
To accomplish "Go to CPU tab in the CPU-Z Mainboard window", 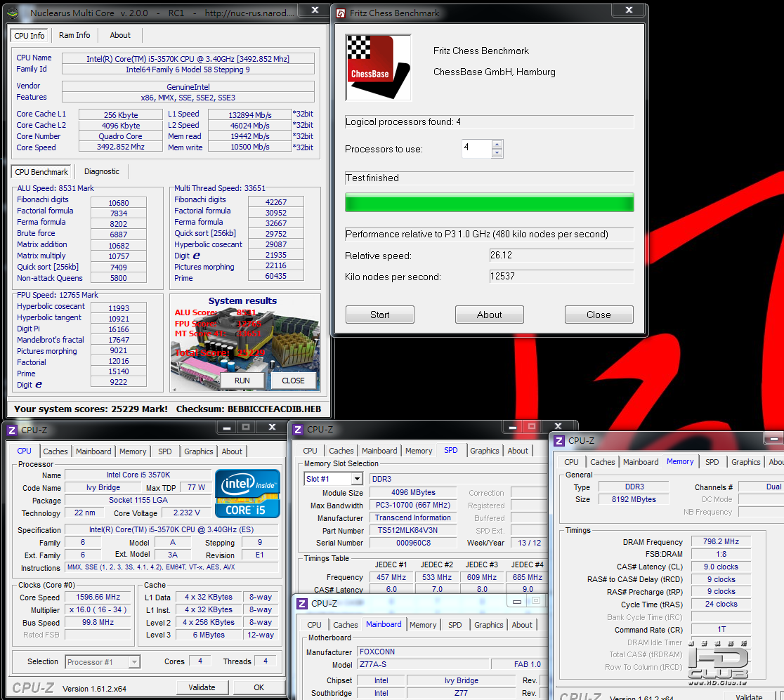I will coord(314,625).
